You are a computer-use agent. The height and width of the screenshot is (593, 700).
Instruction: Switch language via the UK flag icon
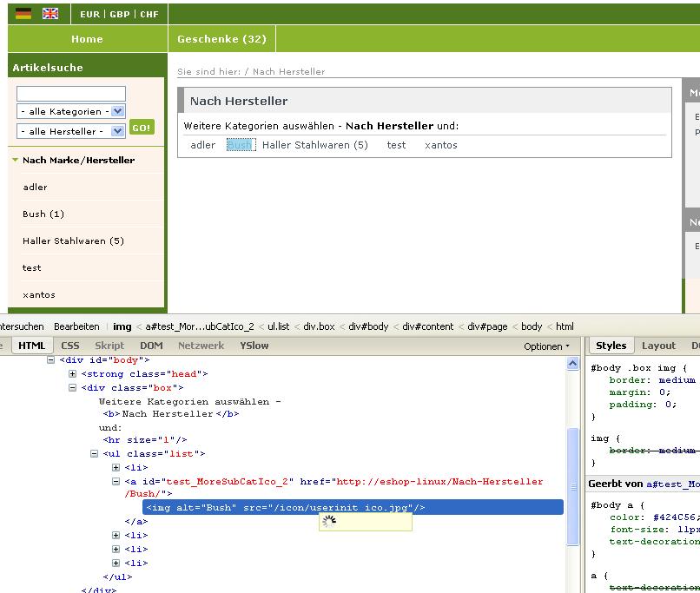50,14
